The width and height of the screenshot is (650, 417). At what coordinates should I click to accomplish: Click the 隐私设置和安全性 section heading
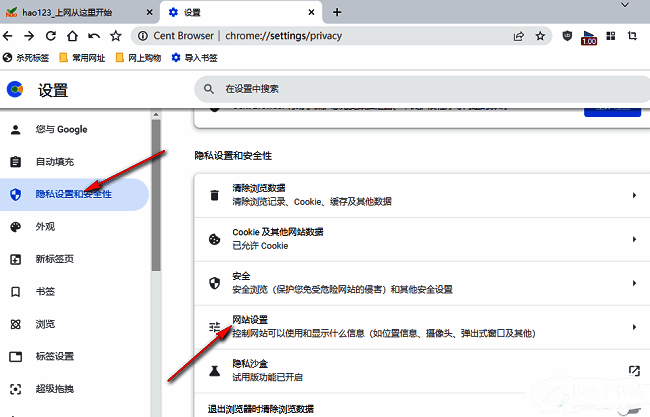[233, 156]
